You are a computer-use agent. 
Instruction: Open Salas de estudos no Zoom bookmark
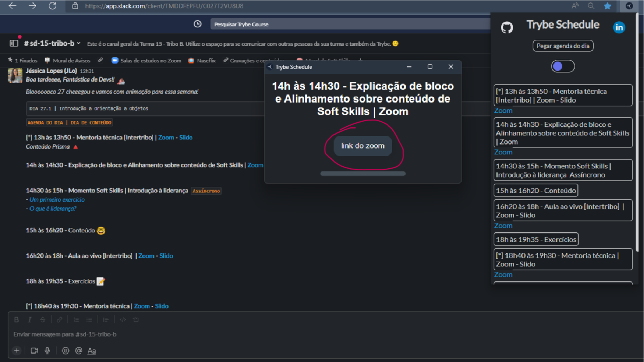pos(146,61)
